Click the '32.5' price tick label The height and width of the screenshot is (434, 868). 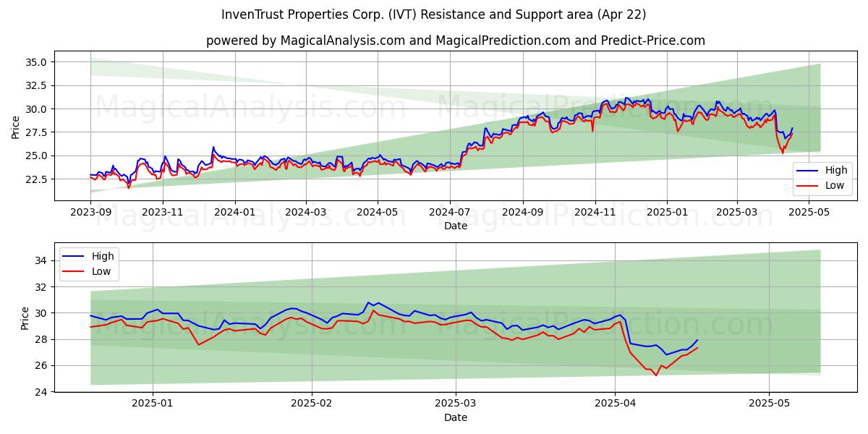[x=37, y=85]
